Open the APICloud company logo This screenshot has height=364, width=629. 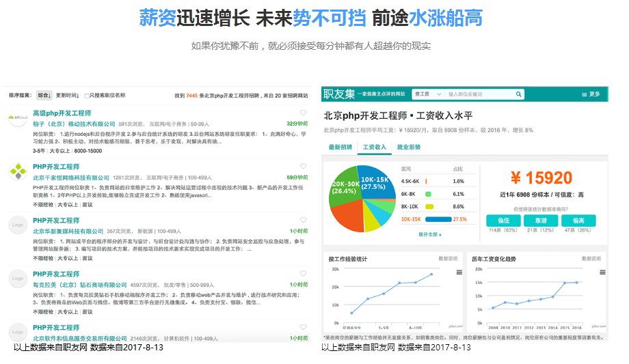tap(18, 117)
